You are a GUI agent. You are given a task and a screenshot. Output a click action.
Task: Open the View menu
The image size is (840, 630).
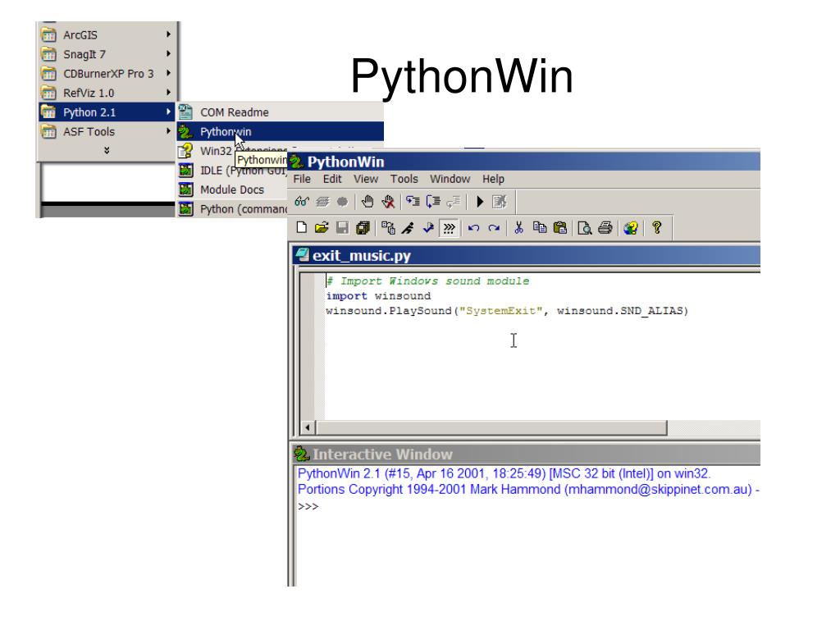[366, 179]
